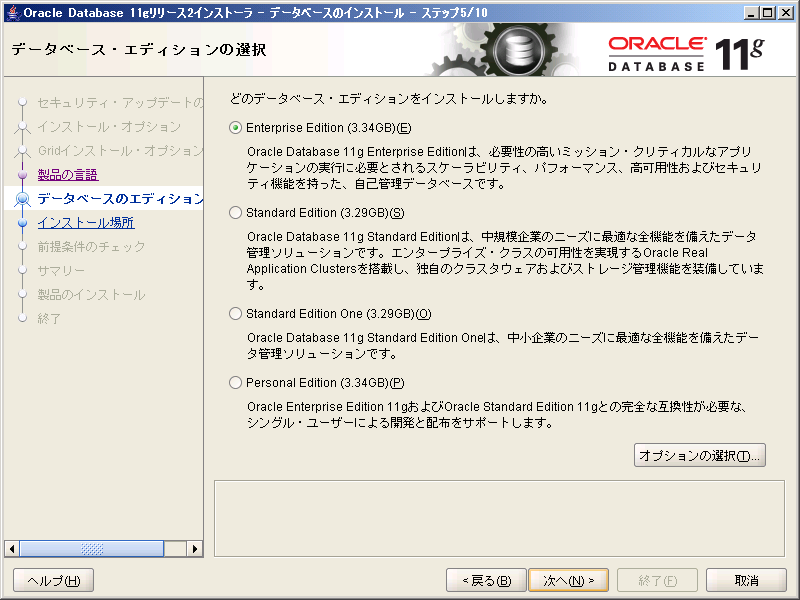Click current step indicator icon in sidebar

pyautogui.click(x=22, y=199)
